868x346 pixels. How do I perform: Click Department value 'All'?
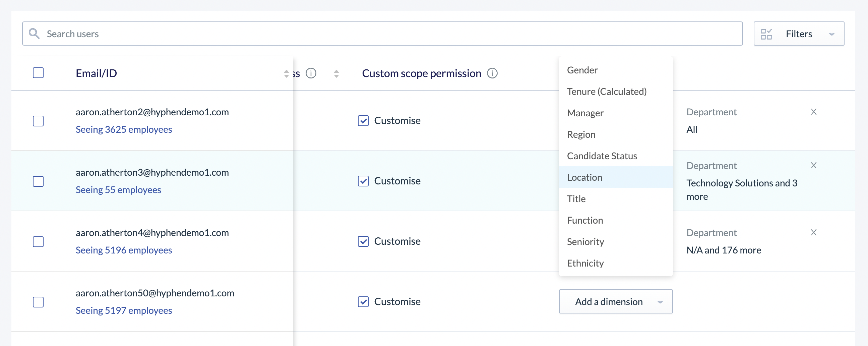(x=692, y=129)
